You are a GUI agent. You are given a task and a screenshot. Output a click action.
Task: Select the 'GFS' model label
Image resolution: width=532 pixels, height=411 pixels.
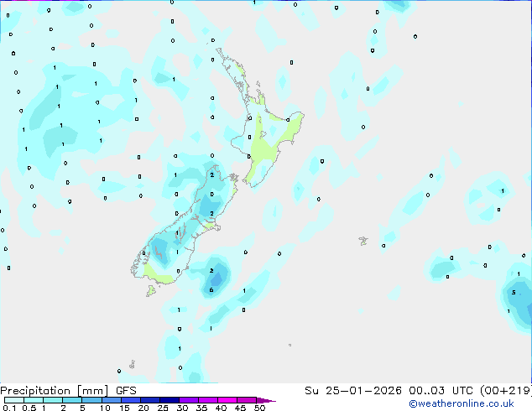tap(126, 391)
